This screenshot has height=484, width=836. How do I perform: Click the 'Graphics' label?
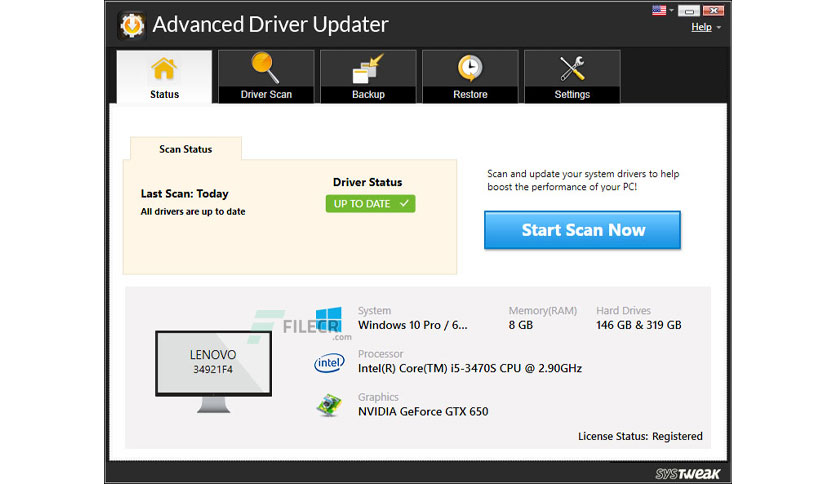click(x=378, y=397)
